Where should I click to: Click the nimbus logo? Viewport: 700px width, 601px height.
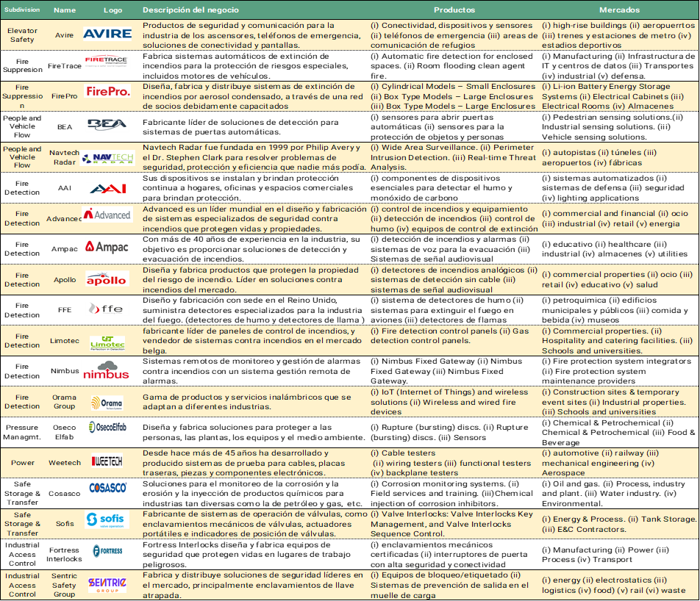click(x=106, y=371)
